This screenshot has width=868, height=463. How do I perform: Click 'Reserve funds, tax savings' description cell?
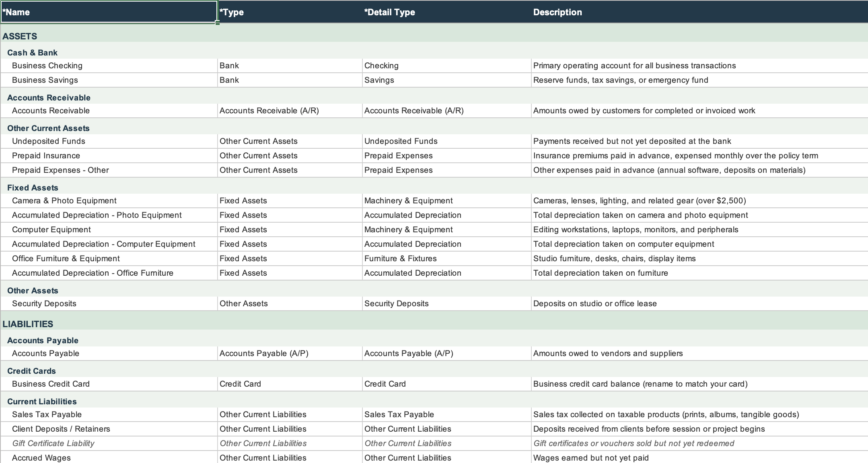click(x=699, y=80)
